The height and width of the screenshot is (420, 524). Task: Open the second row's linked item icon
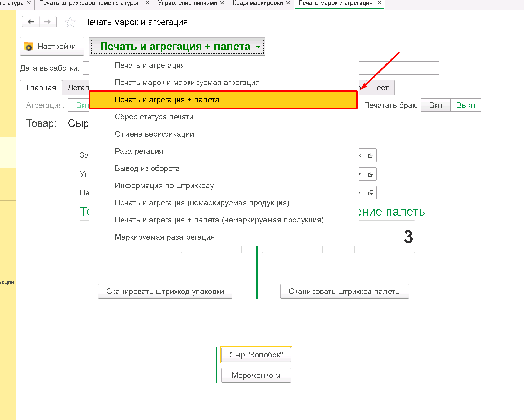[x=371, y=174]
